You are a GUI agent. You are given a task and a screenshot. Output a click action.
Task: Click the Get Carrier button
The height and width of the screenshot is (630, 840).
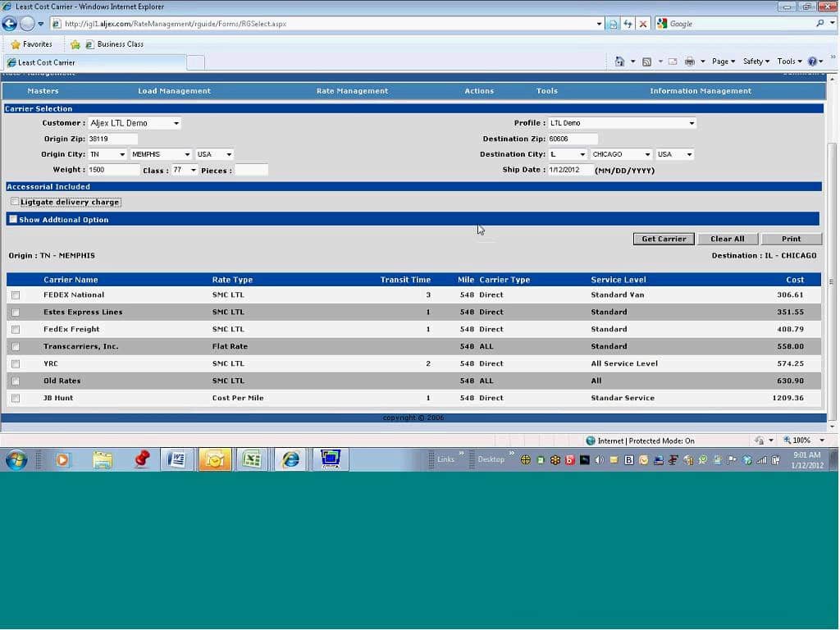(664, 239)
